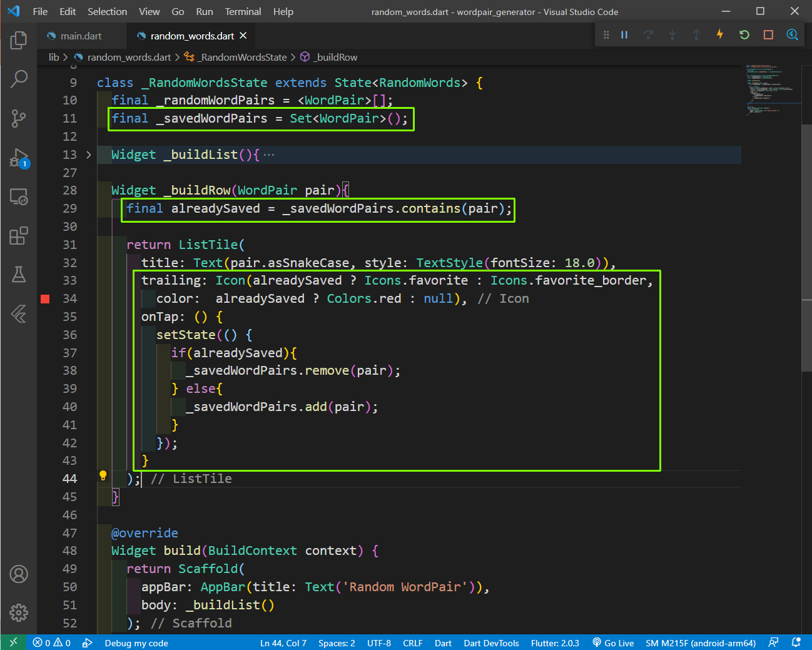812x650 pixels.
Task: Pause the debug session
Action: [x=624, y=35]
